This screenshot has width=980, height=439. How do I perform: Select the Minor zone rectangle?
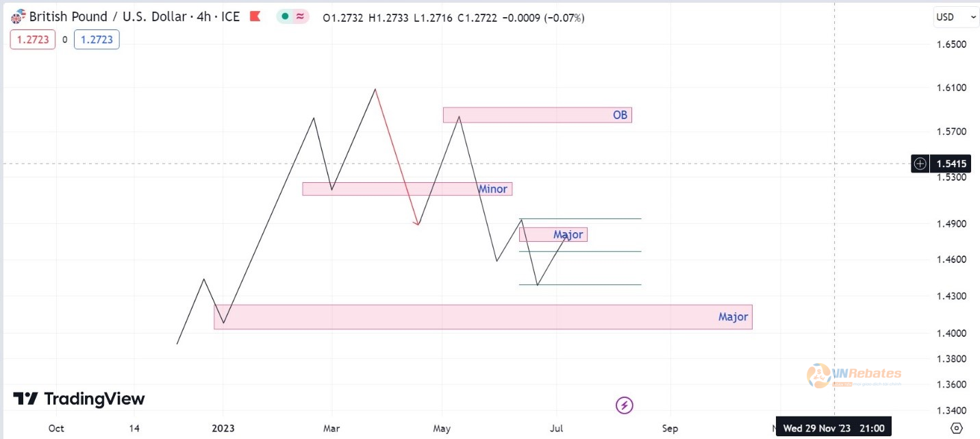407,189
